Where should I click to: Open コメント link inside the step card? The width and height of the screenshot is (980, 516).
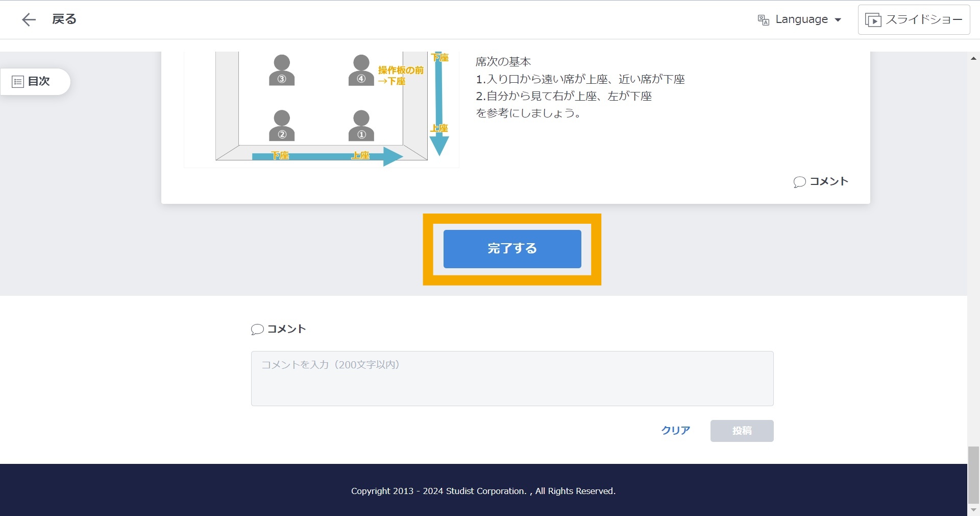tap(821, 181)
